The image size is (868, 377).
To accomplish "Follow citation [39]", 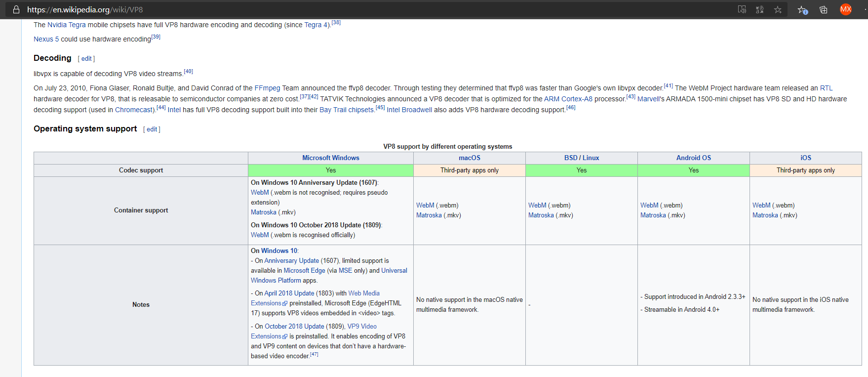I will pyautogui.click(x=156, y=37).
